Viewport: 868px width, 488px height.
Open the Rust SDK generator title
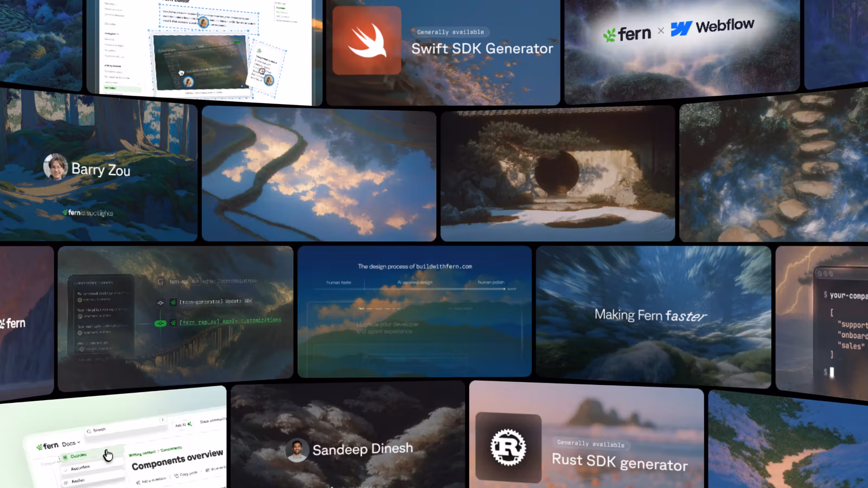pos(620,462)
